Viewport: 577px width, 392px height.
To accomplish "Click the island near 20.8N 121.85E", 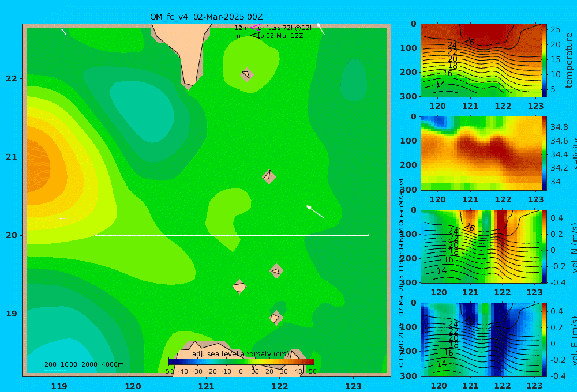I will pyautogui.click(x=269, y=176).
